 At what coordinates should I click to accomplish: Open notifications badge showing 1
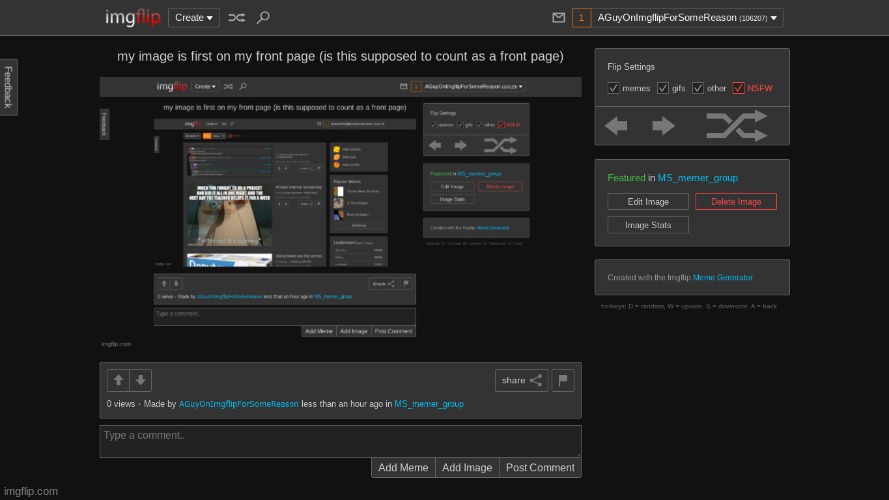pyautogui.click(x=581, y=18)
